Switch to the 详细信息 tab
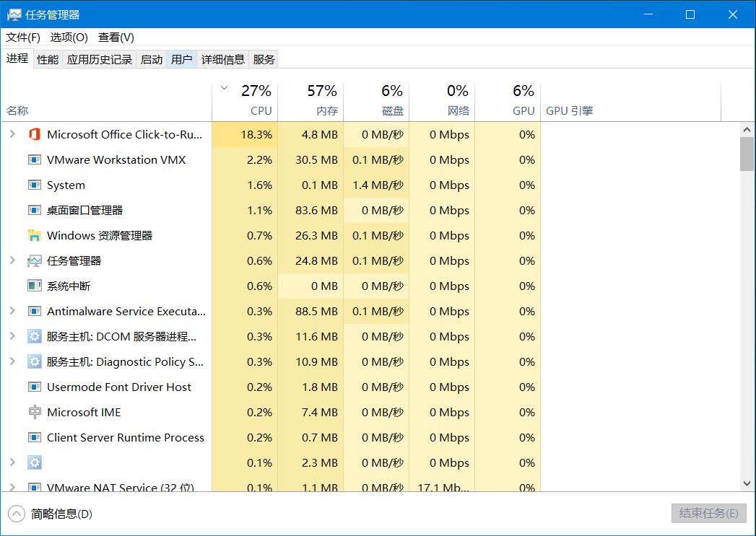Viewport: 756px width, 536px height. tap(222, 59)
